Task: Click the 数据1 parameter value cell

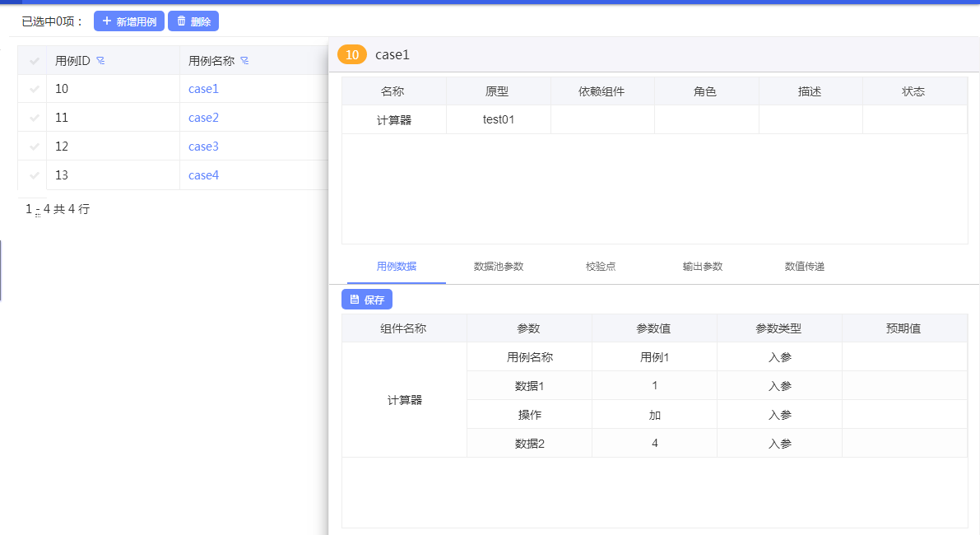Action: [x=654, y=386]
